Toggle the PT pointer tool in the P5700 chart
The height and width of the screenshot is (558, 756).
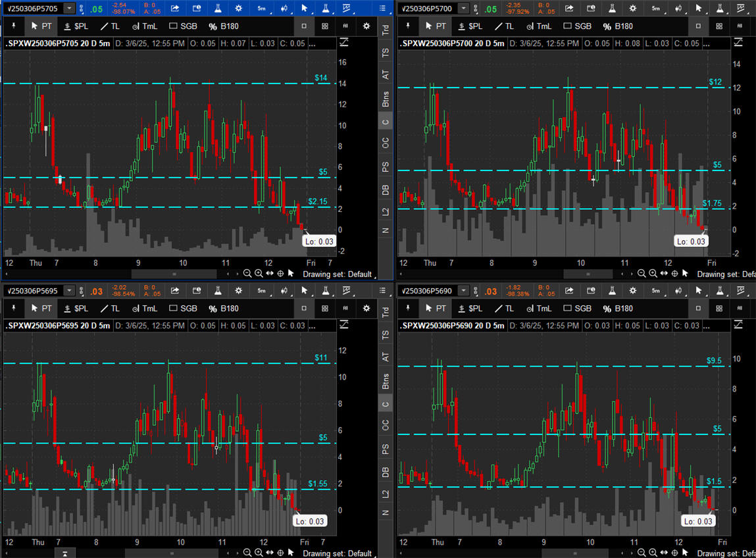point(436,26)
